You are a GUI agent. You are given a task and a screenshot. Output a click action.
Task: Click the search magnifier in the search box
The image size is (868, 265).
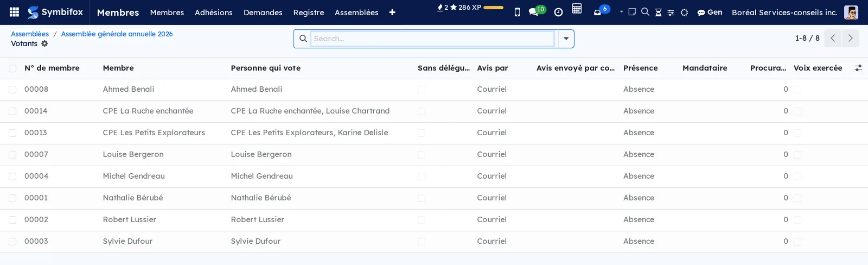303,39
